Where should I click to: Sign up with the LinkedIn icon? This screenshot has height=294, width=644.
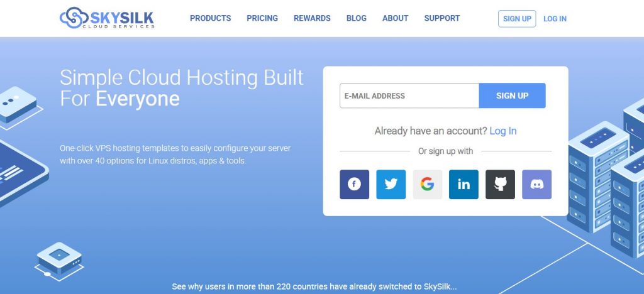pyautogui.click(x=464, y=185)
